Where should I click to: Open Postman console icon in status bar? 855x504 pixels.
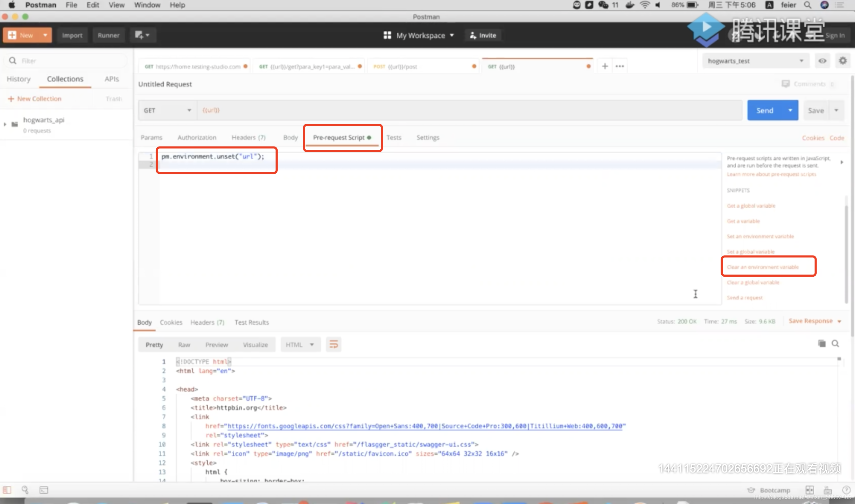(x=44, y=490)
